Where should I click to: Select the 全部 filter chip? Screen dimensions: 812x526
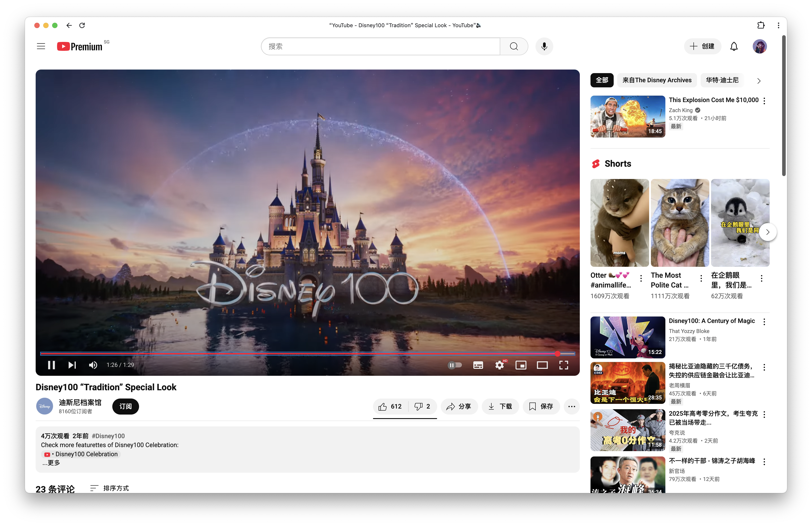point(602,80)
